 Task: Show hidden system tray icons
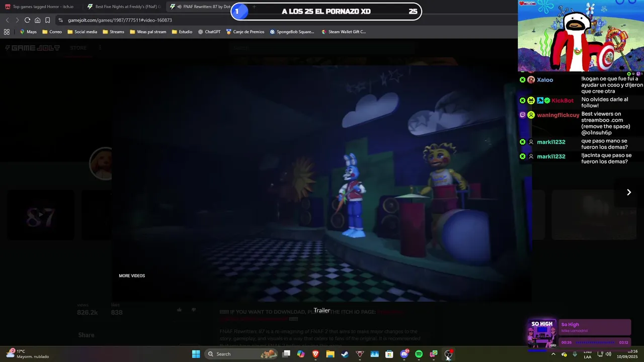click(553, 354)
